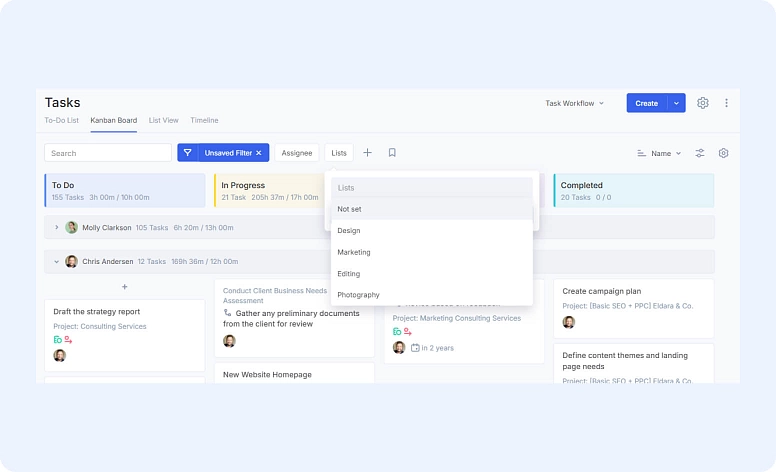
Task: Click the Assignee filter button
Action: click(x=297, y=153)
